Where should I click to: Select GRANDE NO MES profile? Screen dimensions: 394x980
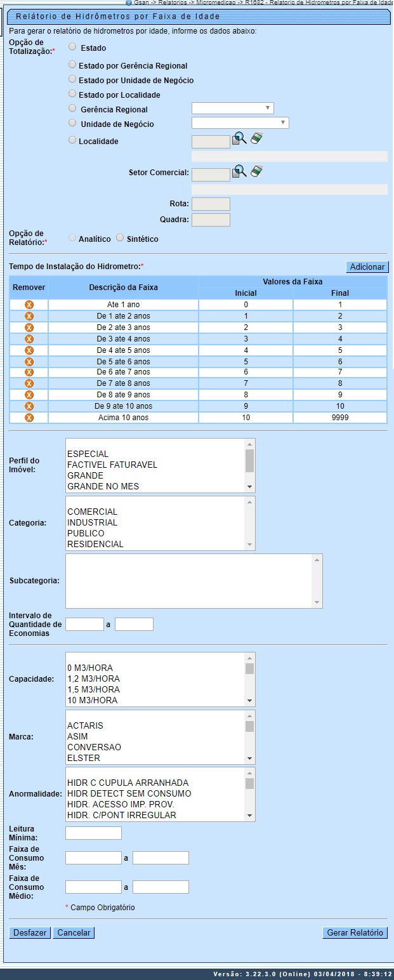tap(155, 486)
